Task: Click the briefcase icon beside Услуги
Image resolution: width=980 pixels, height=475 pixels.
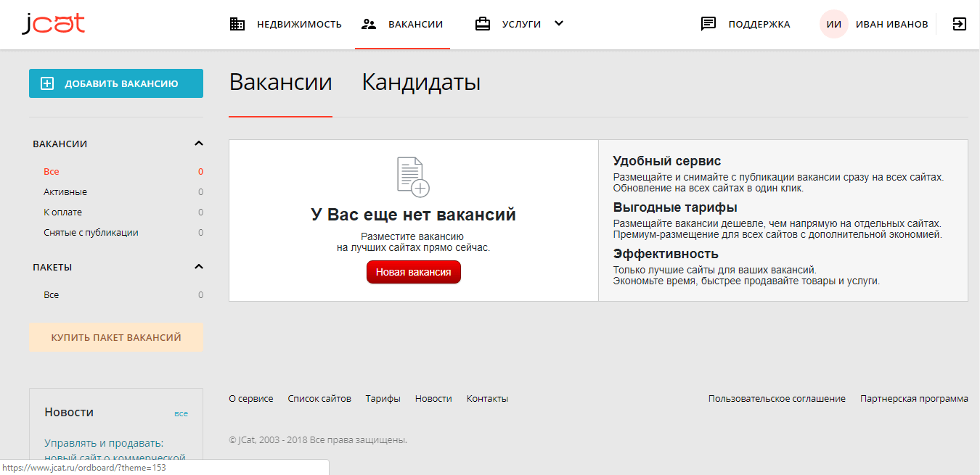Action: tap(483, 24)
